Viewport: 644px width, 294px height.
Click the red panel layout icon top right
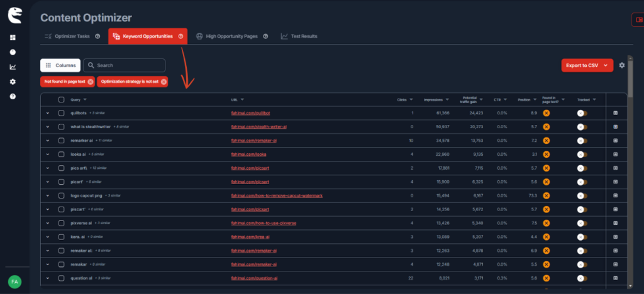pyautogui.click(x=639, y=19)
